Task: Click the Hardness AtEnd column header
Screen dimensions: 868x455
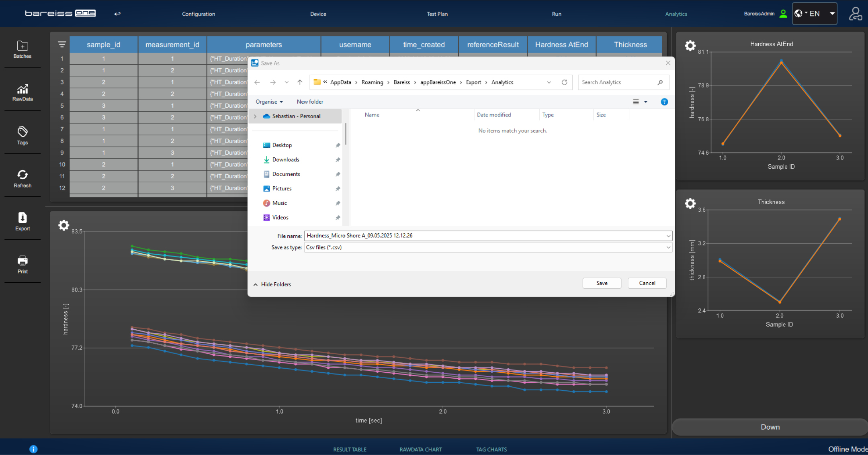Action: tap(561, 45)
